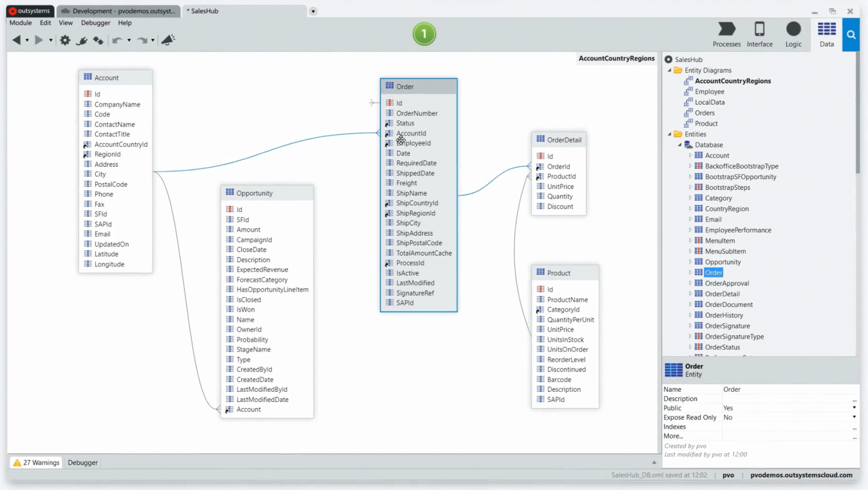Open the Expose Read Only dropdown
Image resolution: width=868 pixels, height=490 pixels.
pos(854,418)
